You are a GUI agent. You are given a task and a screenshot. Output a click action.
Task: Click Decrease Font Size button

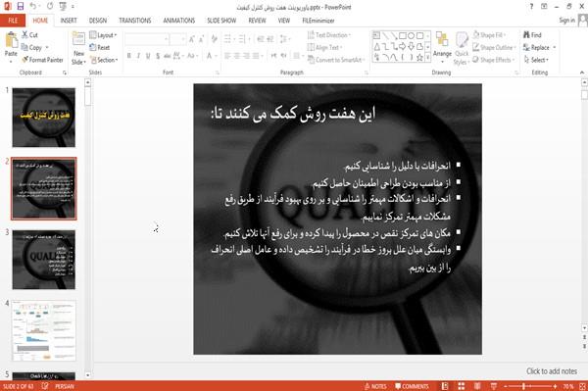[x=202, y=38]
